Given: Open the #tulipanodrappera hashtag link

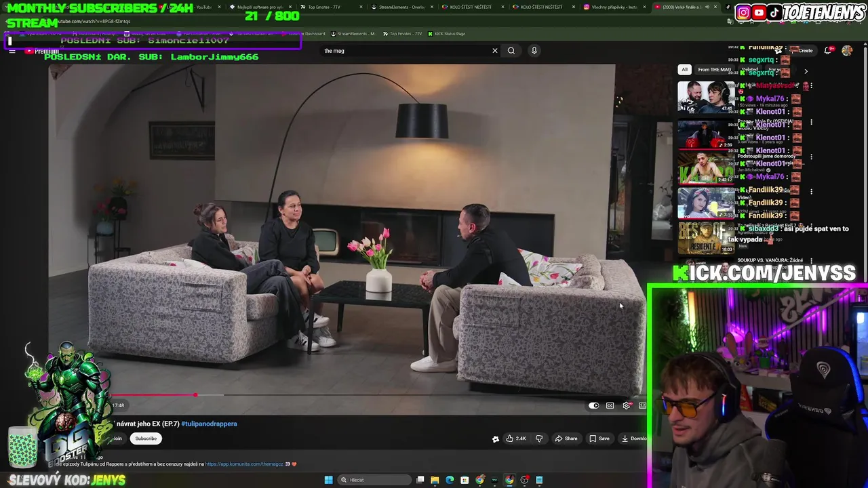Looking at the screenshot, I should coord(209,424).
